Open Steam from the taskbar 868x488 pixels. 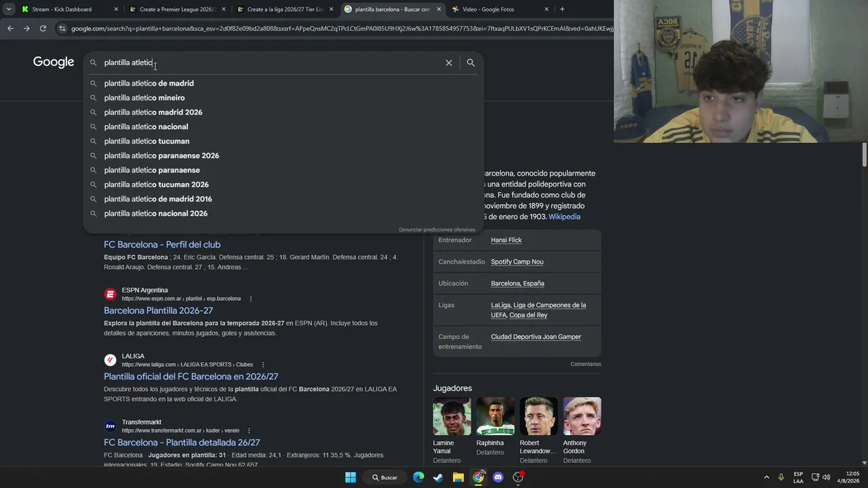tap(438, 477)
